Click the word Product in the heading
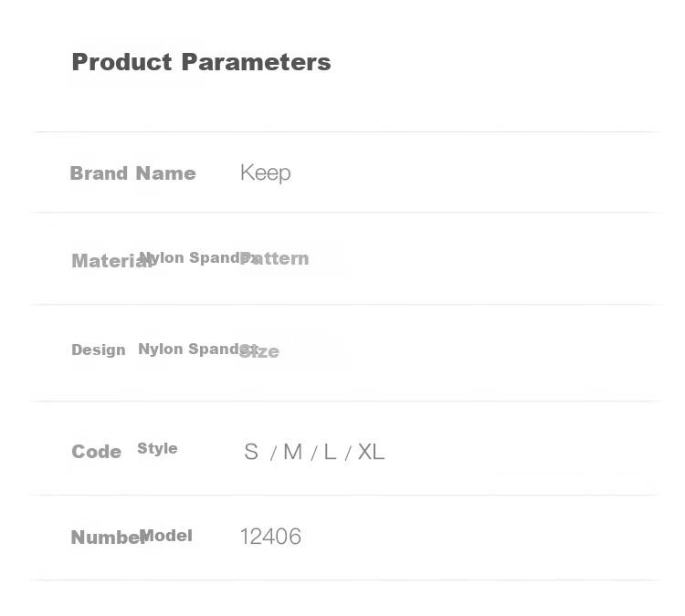This screenshot has height=616, width=685. click(x=121, y=62)
